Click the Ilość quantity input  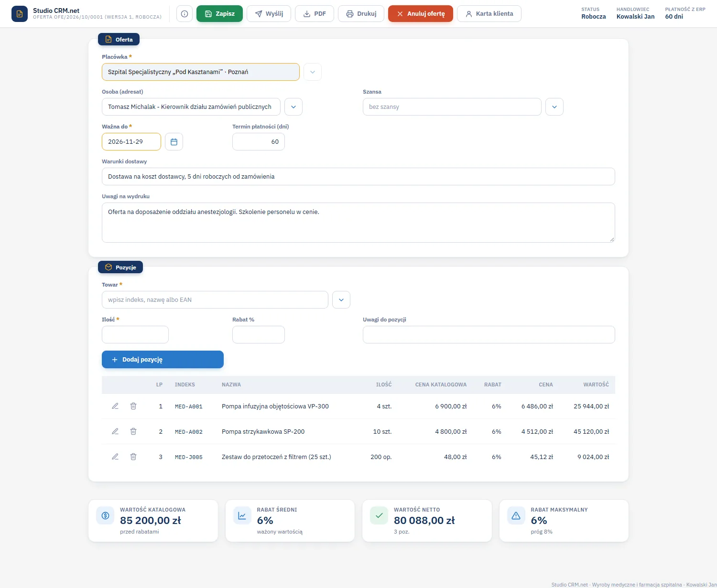coord(135,335)
